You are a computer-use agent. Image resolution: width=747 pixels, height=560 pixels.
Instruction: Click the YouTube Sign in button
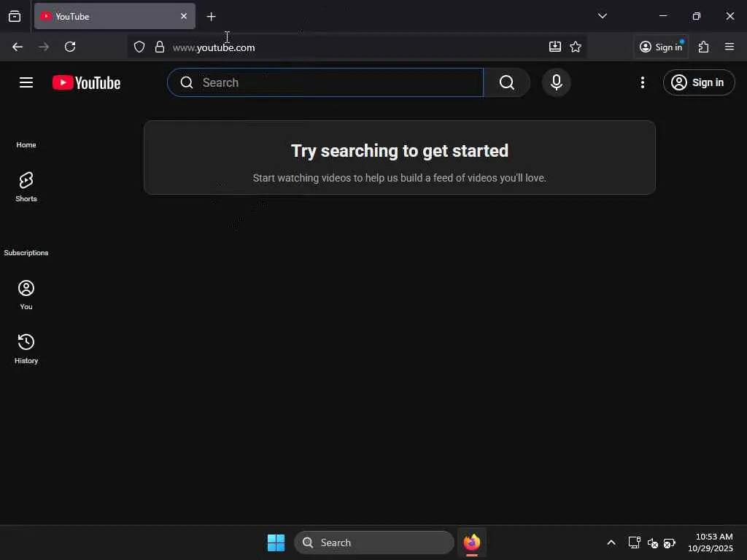698,82
